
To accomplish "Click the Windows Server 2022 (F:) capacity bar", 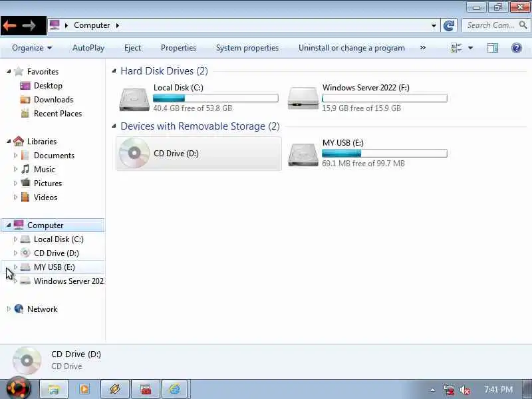I will (384, 98).
